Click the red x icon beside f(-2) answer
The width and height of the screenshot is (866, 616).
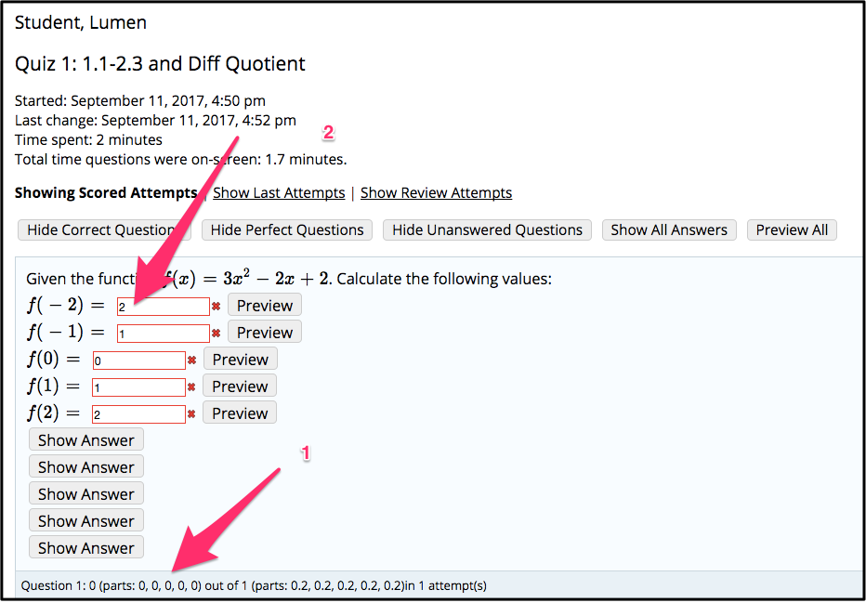216,305
